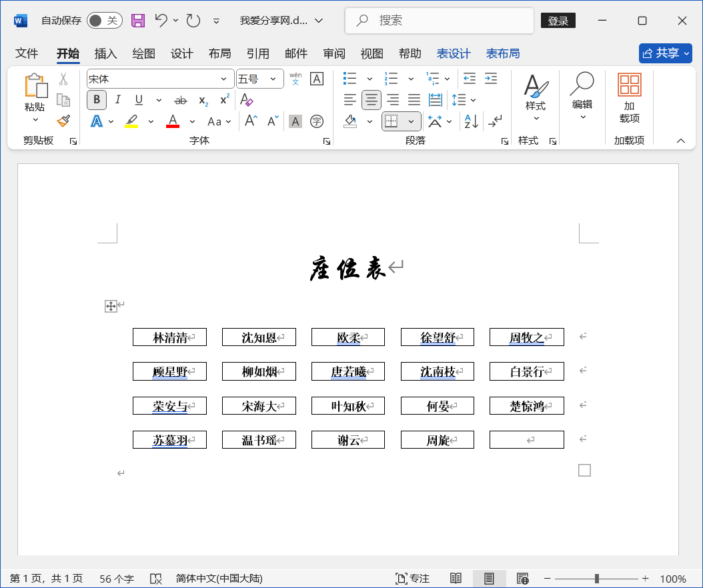Shrink font size icon
Image resolution: width=703 pixels, height=588 pixels.
coord(273,121)
